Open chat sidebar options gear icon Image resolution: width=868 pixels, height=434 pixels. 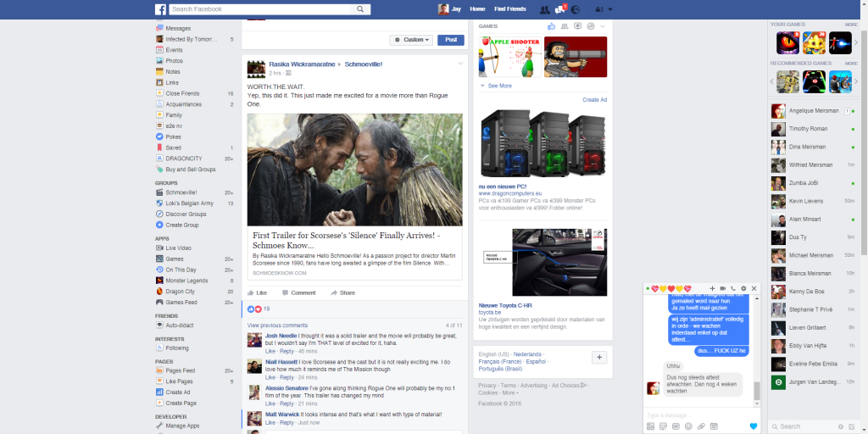(x=841, y=426)
